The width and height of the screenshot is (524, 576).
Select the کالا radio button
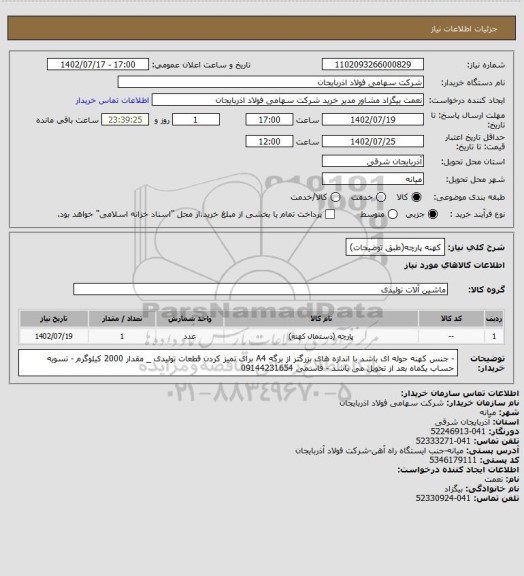(416, 197)
